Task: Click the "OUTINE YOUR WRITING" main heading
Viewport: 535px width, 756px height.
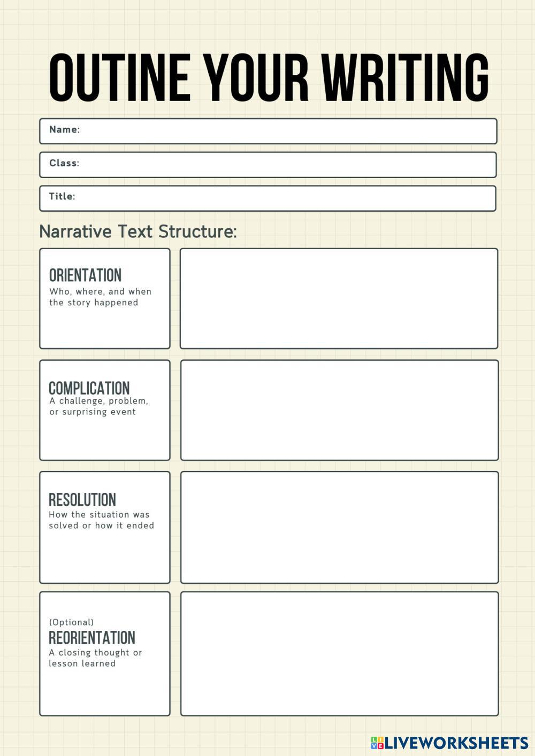Action: tap(269, 78)
